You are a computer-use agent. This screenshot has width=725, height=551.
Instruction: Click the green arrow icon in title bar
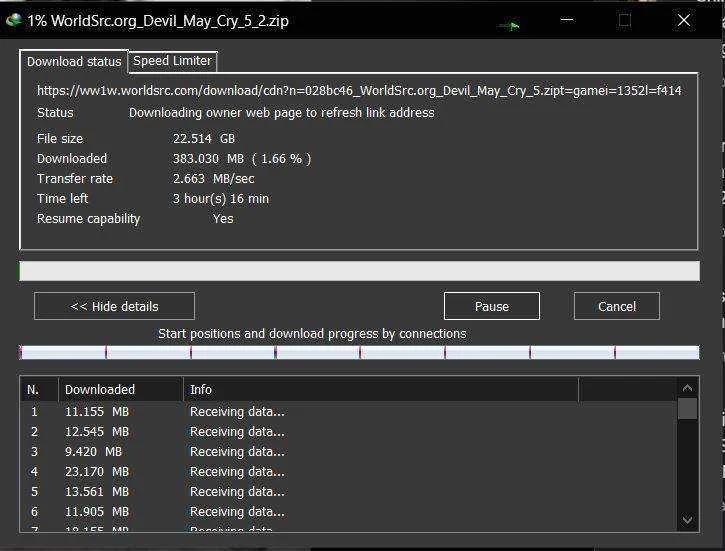[x=510, y=25]
